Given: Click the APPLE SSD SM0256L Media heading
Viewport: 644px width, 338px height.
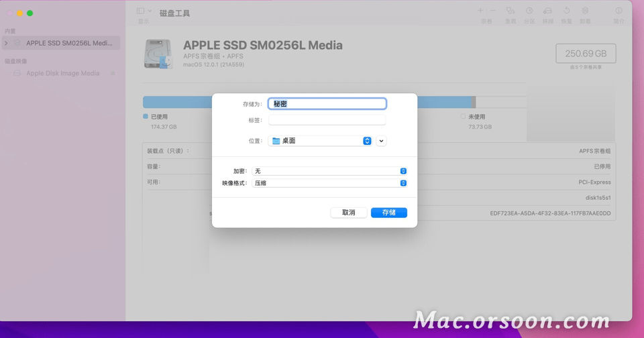Looking at the screenshot, I should click(x=263, y=45).
